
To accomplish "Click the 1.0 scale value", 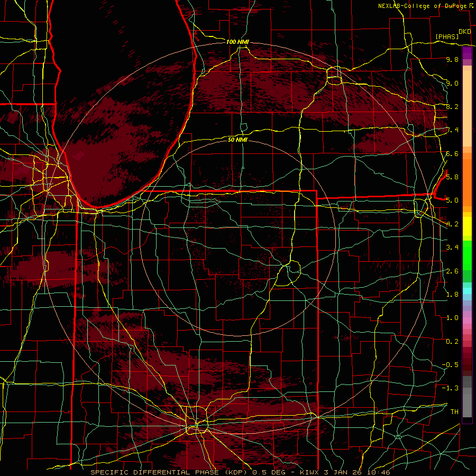I will pos(452,317).
